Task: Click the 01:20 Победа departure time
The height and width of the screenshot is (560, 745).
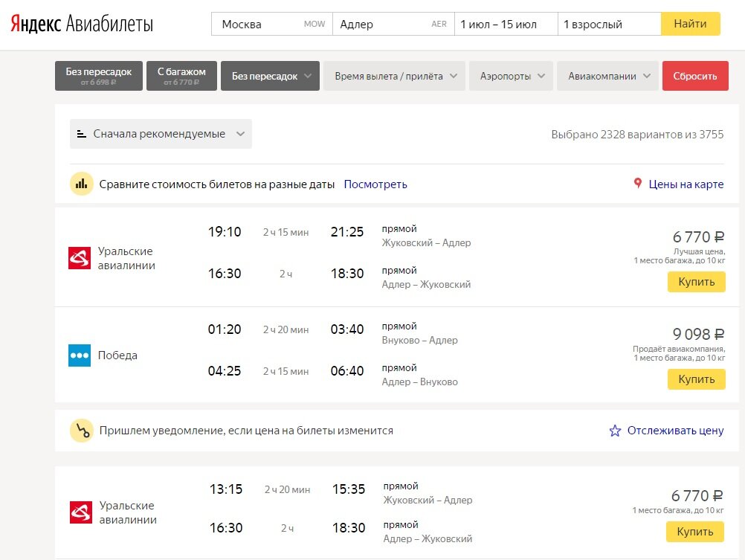Action: click(225, 329)
